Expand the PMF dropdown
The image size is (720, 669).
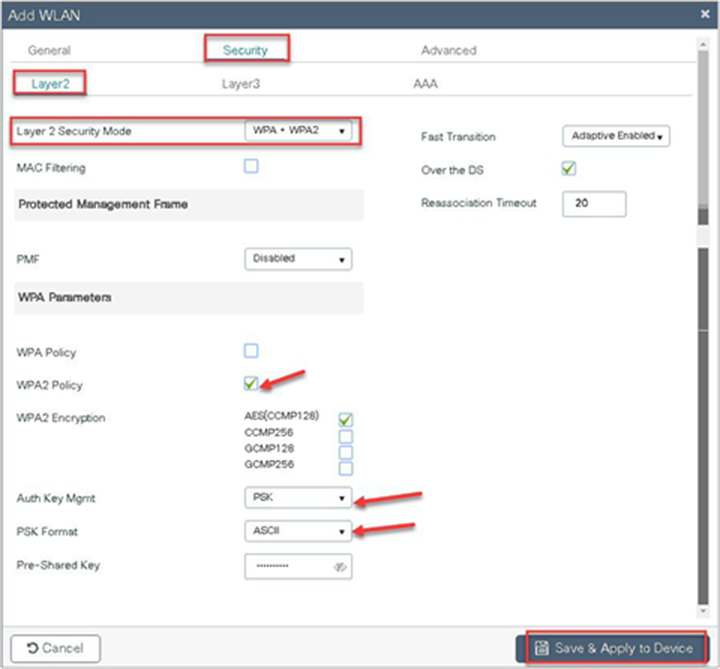298,259
